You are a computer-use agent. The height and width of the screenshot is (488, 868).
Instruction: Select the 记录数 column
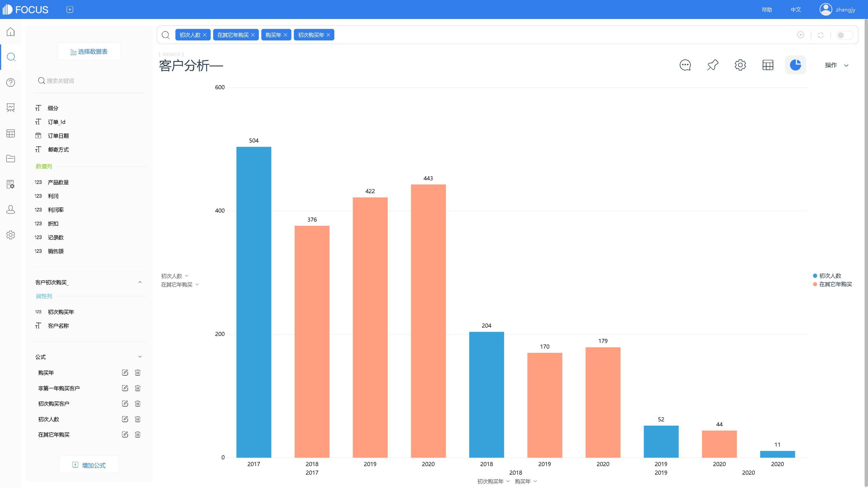pos(56,237)
